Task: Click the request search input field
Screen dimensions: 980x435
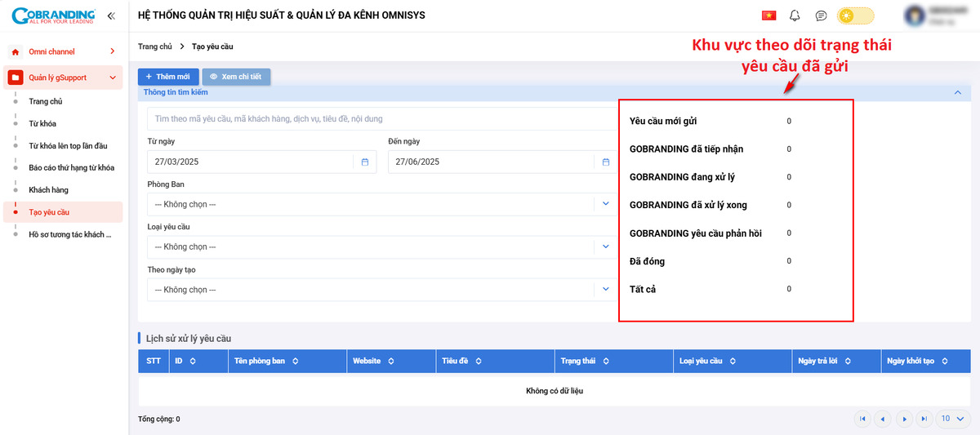Action: [380, 119]
